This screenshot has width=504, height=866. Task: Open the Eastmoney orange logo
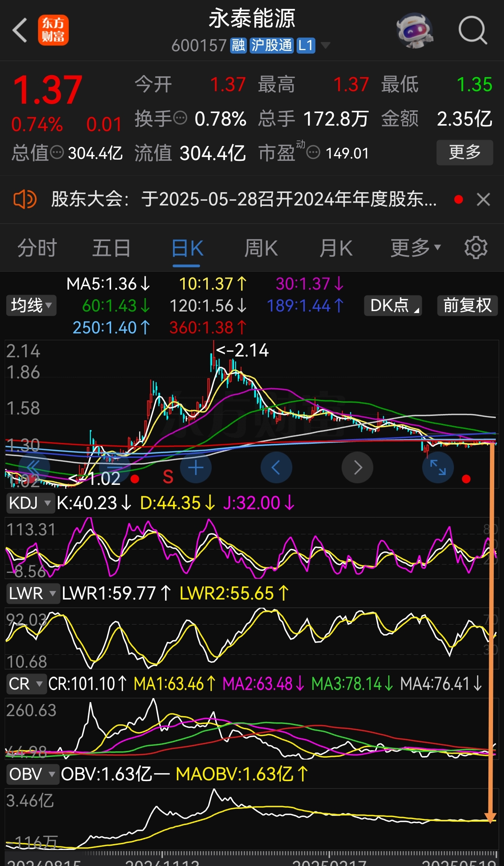(53, 30)
